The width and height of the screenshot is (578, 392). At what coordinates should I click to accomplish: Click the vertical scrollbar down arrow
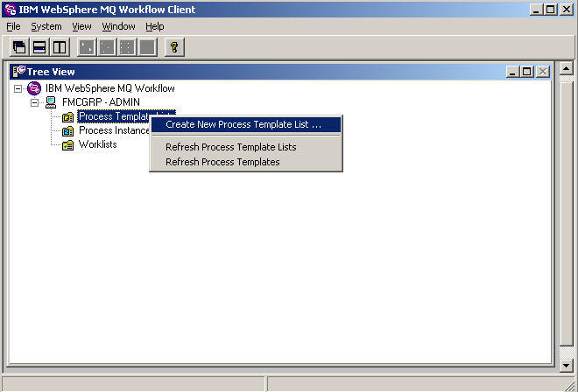567,365
